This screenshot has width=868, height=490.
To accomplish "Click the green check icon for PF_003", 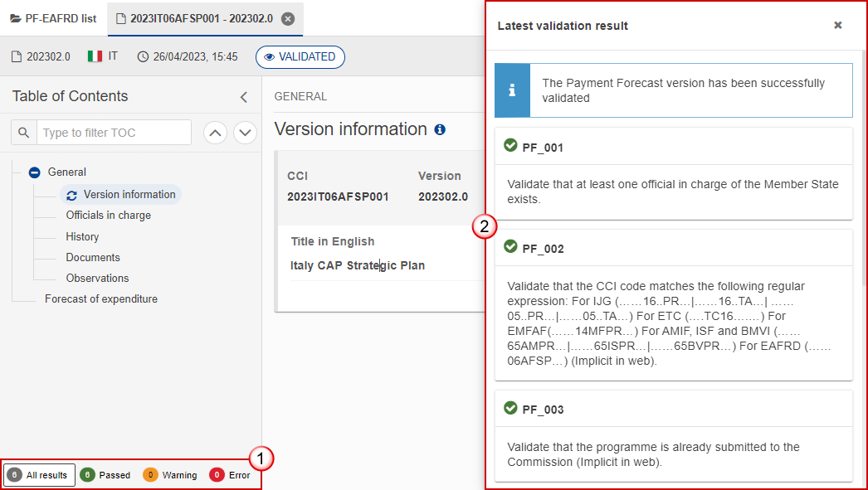I will [x=510, y=408].
